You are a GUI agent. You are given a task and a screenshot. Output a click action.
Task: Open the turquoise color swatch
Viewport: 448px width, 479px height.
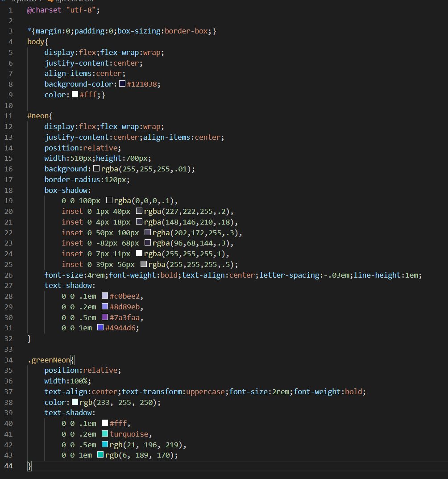click(105, 434)
